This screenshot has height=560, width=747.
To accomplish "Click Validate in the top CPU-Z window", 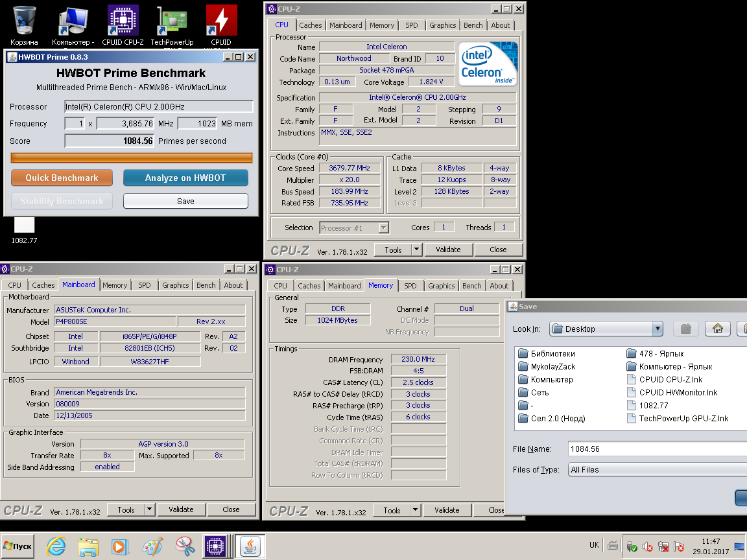I will 448,250.
